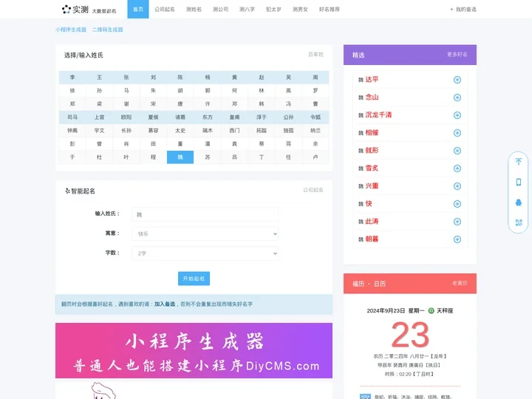This screenshot has width=532, height=399.
Task: Select compound surname 公孙
Action: coord(288,117)
